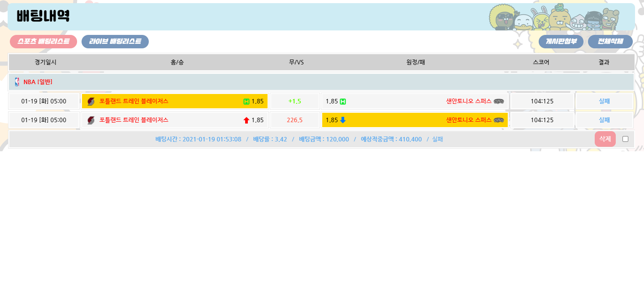This screenshot has width=644, height=290.
Task: Click the NBA [일반] league label
Action: (x=38, y=82)
